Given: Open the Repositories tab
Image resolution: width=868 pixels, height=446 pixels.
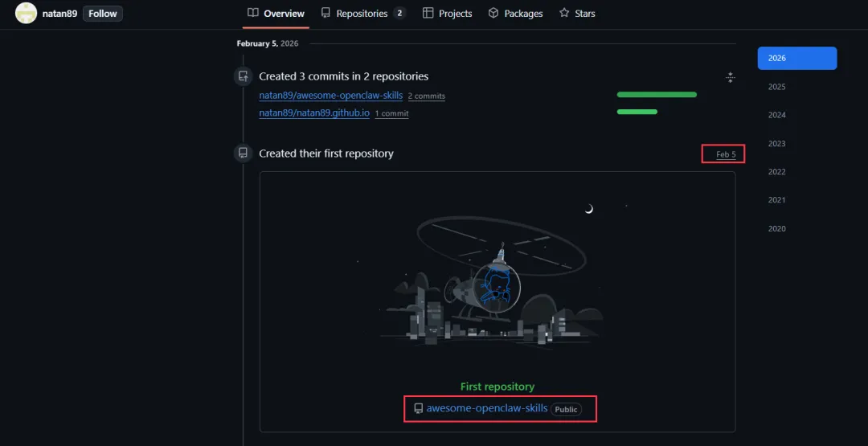Looking at the screenshot, I should [362, 14].
